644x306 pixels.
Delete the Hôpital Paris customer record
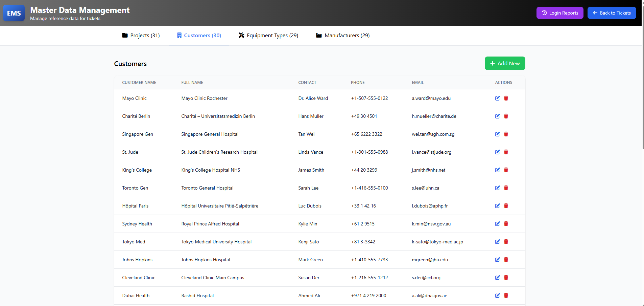(x=506, y=206)
